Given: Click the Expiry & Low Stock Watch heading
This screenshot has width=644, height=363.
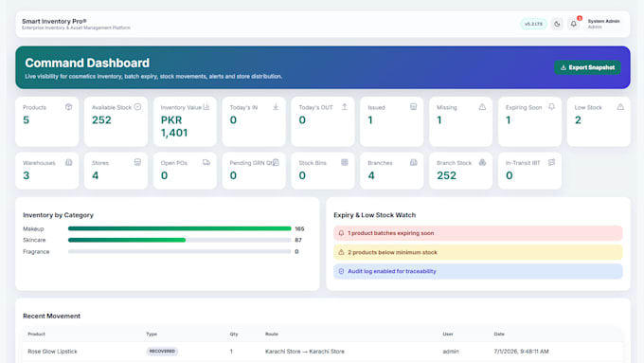Looking at the screenshot, I should coord(375,215).
